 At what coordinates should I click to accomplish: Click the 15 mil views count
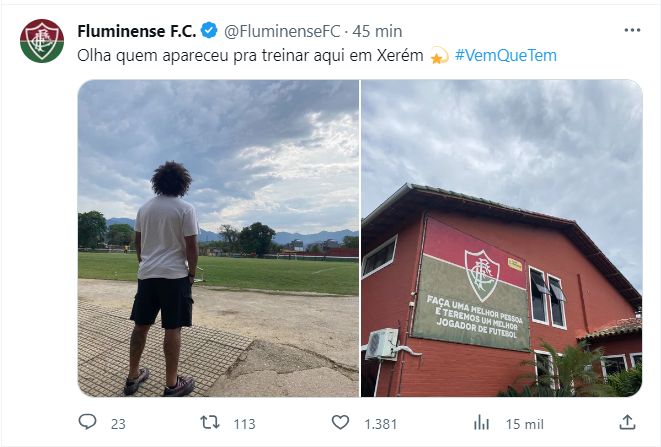pos(525,424)
